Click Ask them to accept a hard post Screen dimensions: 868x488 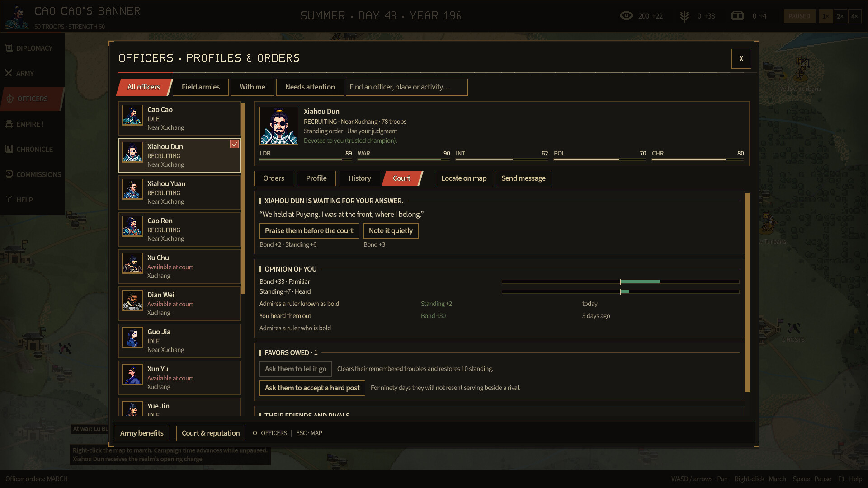[312, 388]
